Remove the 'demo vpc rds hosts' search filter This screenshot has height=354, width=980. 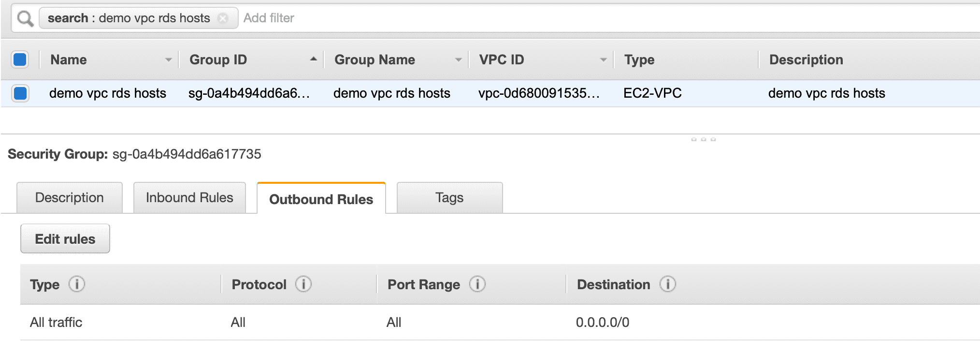click(x=223, y=18)
